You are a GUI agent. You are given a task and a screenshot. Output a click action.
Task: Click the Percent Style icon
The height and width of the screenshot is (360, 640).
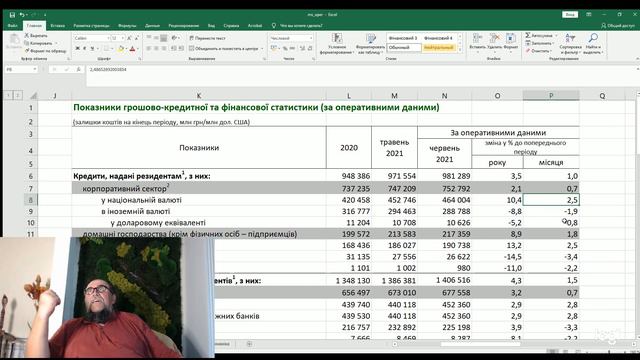[285, 49]
